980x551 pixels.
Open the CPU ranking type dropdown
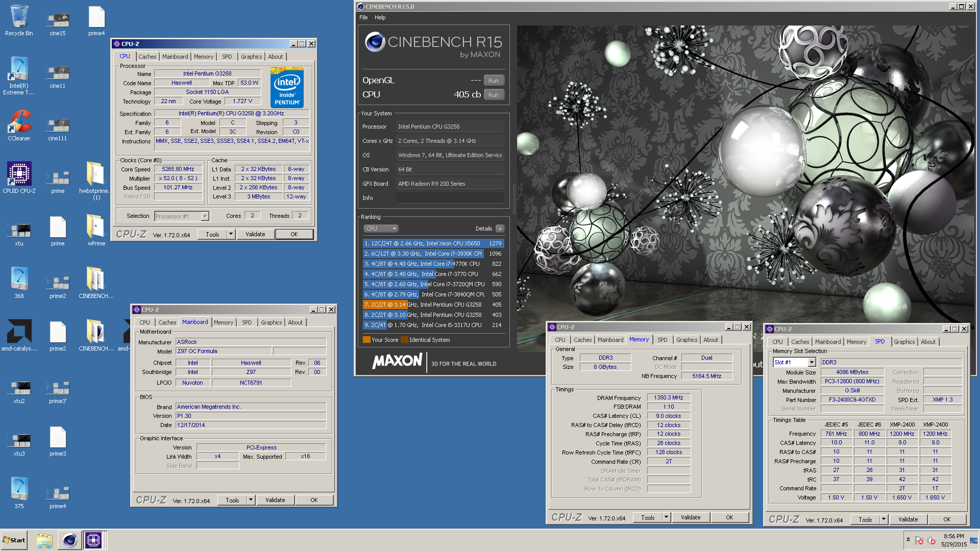(x=380, y=229)
